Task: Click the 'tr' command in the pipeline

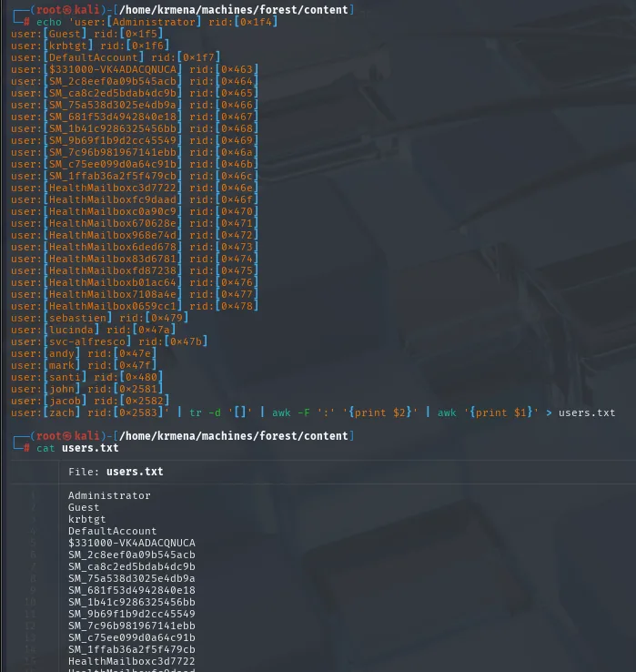Action: (x=196, y=412)
